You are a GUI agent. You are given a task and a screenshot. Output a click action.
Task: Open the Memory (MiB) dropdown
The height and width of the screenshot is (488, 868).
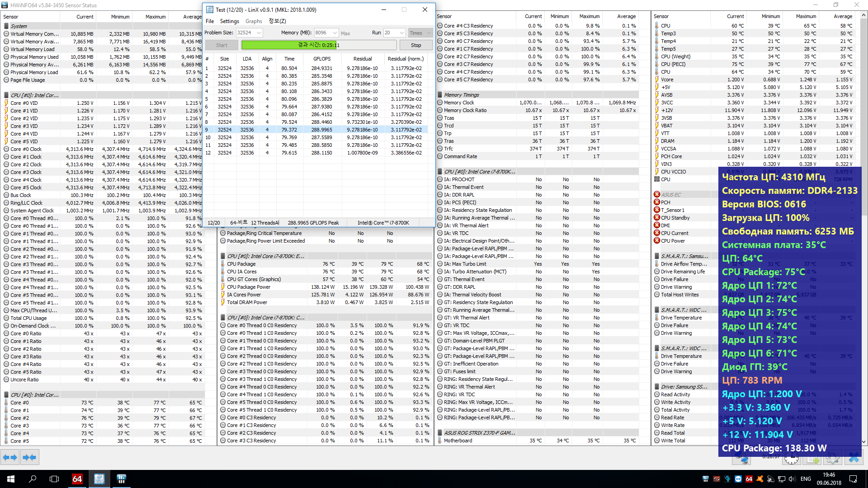click(x=335, y=33)
